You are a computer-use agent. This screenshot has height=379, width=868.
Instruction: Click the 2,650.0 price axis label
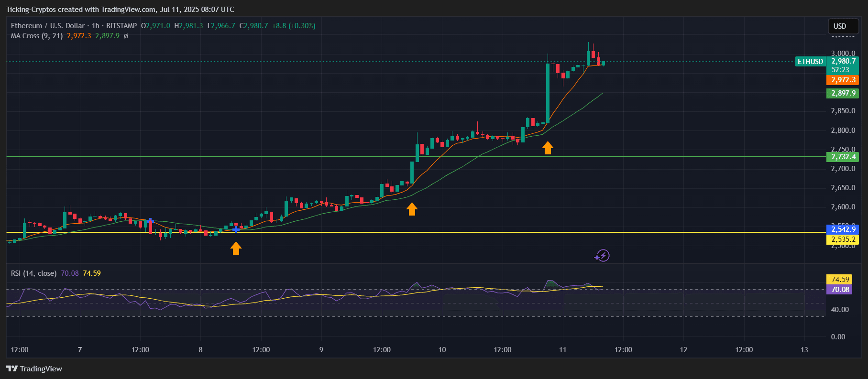(x=843, y=188)
